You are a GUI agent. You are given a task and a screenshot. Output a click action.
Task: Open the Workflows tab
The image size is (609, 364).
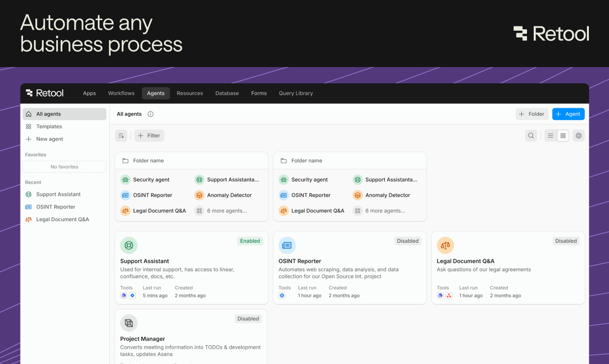121,93
